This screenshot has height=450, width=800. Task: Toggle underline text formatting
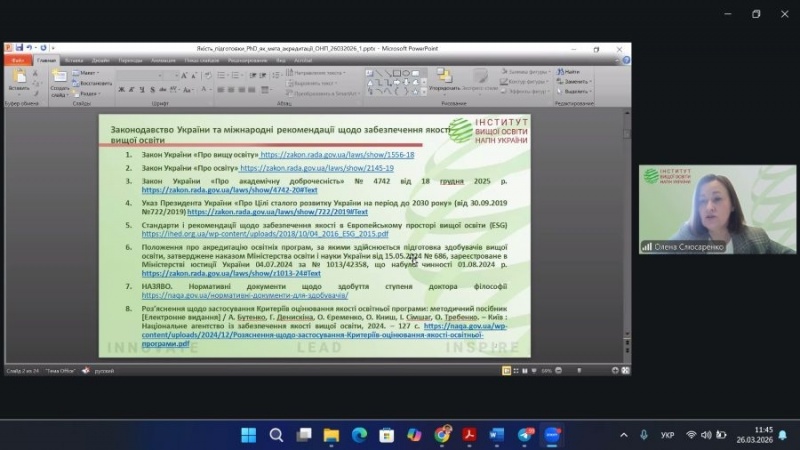coord(140,89)
